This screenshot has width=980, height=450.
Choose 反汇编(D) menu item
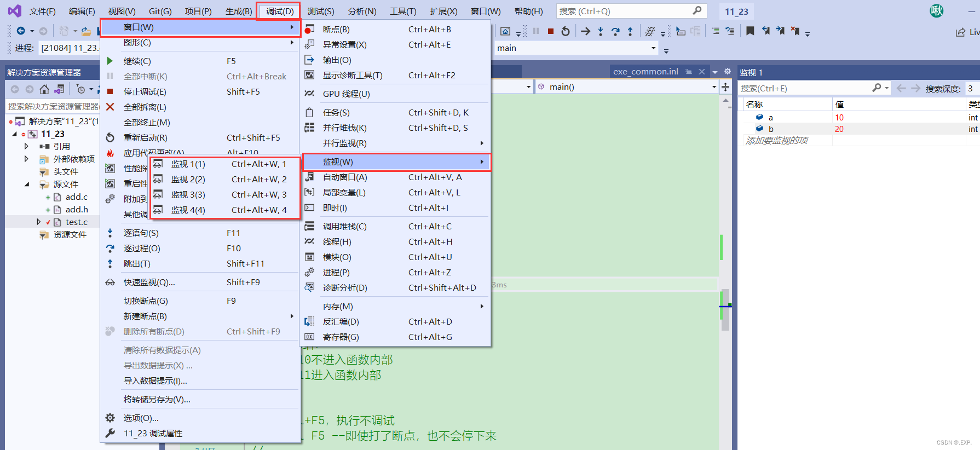(395, 322)
